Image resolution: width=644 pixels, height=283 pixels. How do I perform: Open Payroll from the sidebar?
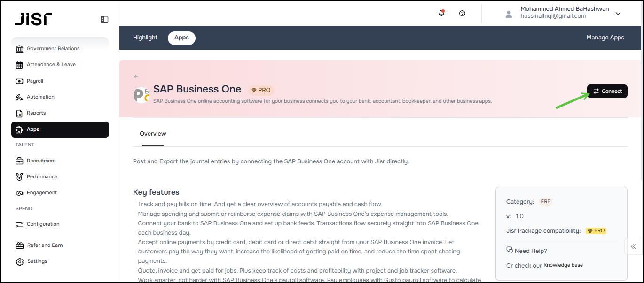pyautogui.click(x=35, y=81)
